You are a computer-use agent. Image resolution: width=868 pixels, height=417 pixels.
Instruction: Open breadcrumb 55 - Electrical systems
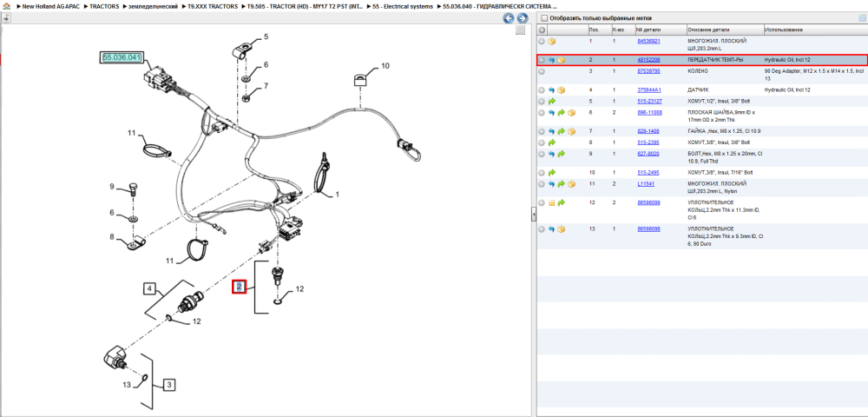(403, 6)
